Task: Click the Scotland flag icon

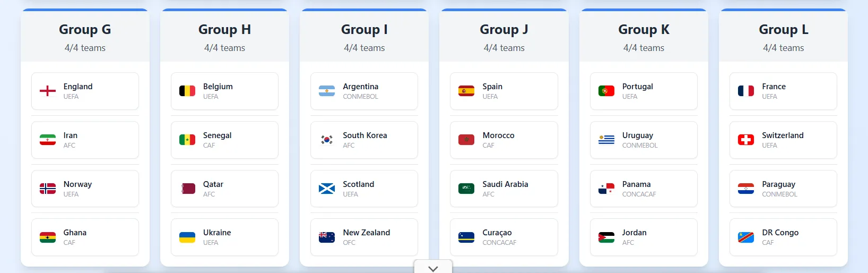Action: click(327, 189)
